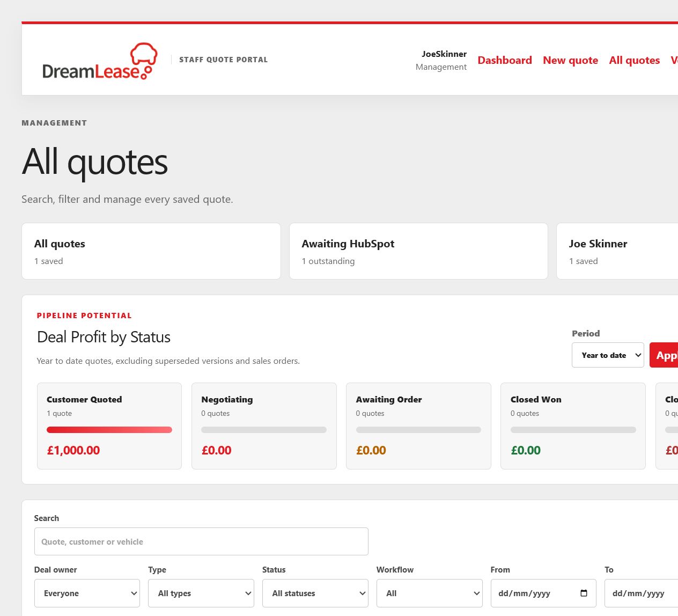Go to New quote
This screenshot has width=678, height=616.
[570, 60]
